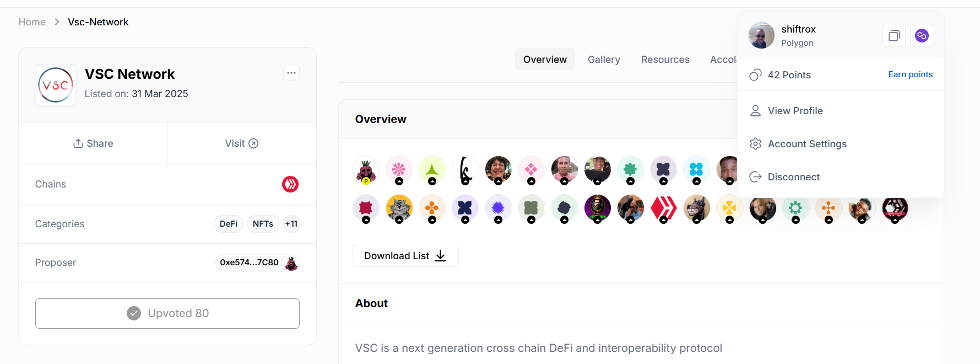
Task: Select the DeFi category tag
Action: point(229,224)
